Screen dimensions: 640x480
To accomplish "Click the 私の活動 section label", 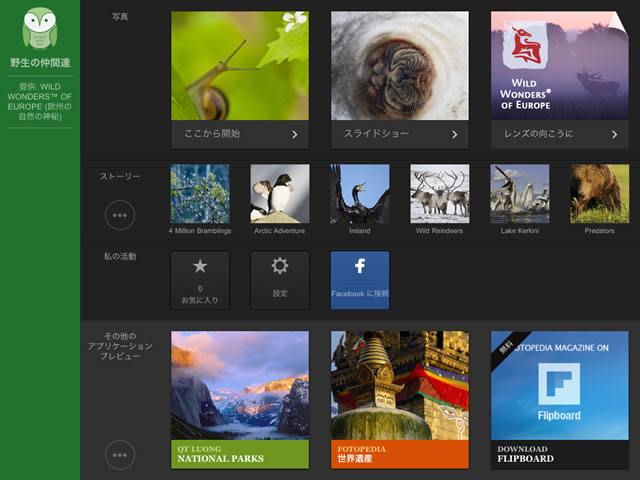I will point(120,256).
